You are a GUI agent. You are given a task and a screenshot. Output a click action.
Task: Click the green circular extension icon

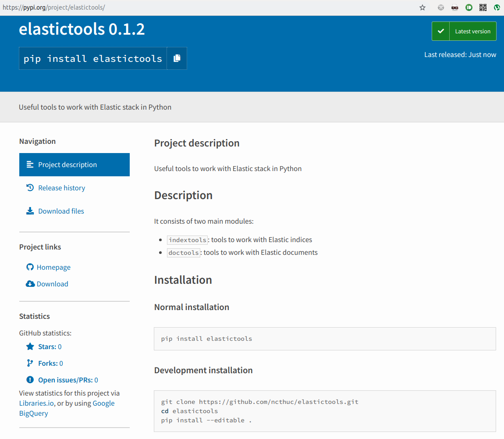[x=469, y=7]
